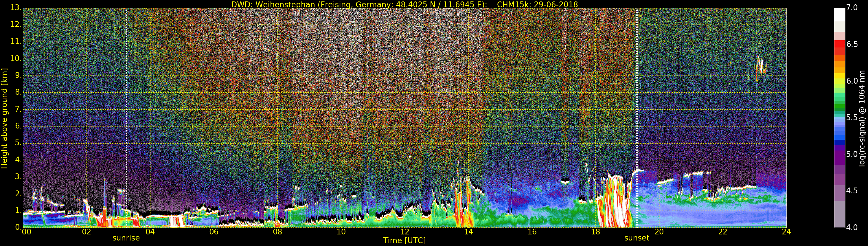Click the time axis tick label '08'
868x246 pixels.
277,232
